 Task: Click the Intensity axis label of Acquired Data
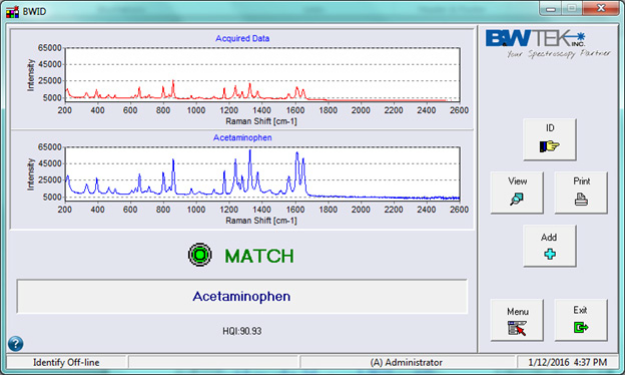coord(30,75)
